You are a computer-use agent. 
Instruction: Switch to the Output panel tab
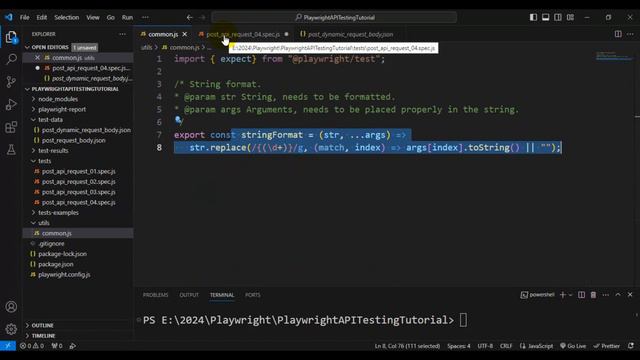point(189,295)
